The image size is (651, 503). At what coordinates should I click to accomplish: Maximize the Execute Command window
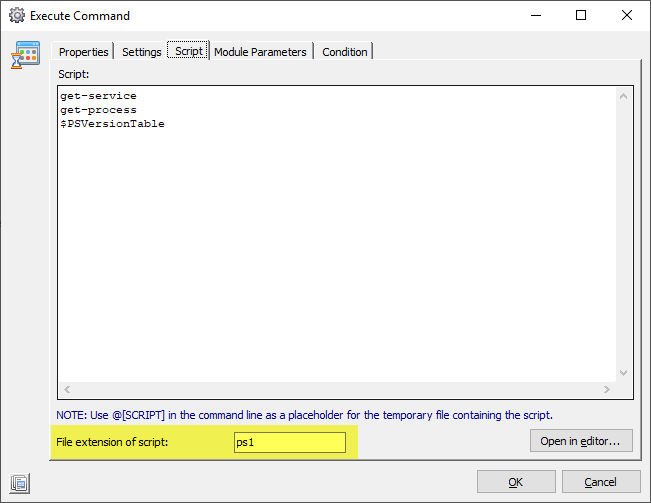[581, 16]
